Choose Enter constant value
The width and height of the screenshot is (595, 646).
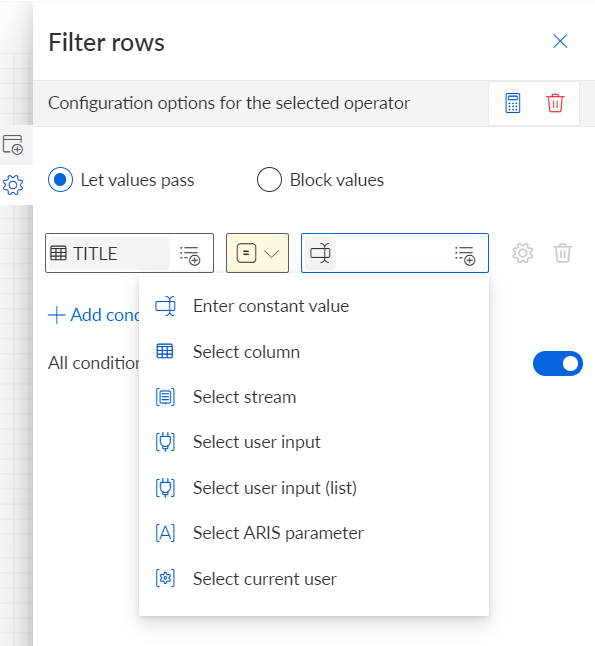coord(314,306)
